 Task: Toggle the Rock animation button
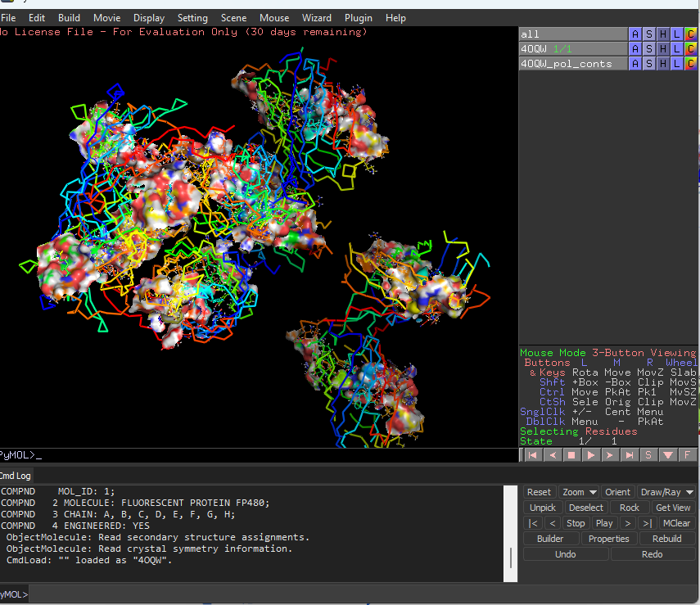630,508
